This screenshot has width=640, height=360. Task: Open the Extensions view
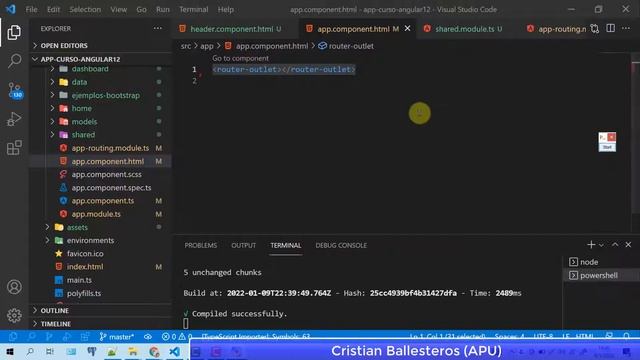click(14, 147)
